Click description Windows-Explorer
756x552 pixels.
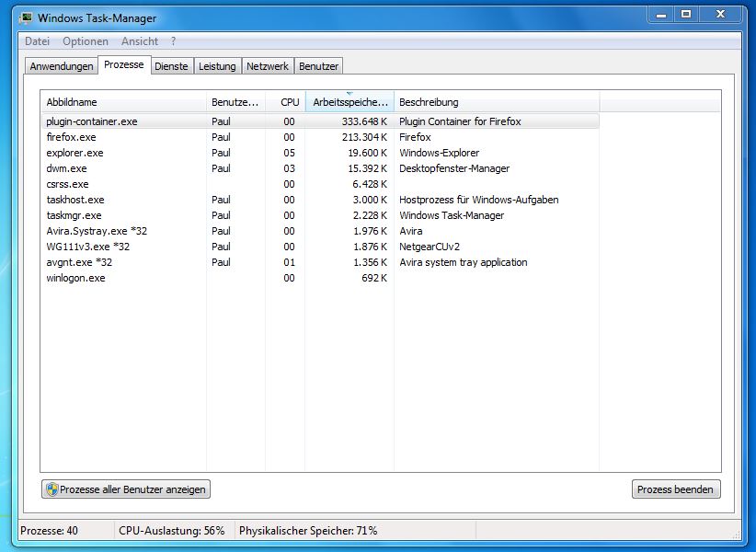point(440,153)
